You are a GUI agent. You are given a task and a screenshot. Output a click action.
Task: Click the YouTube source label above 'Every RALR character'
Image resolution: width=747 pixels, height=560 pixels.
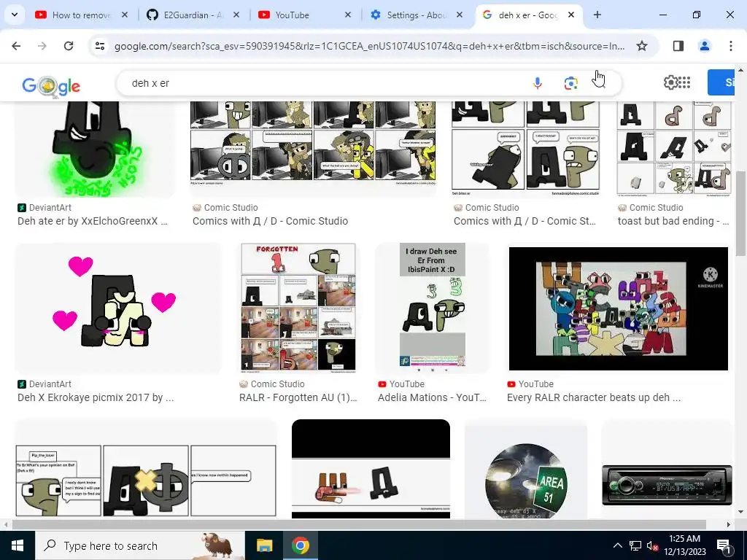tap(530, 384)
